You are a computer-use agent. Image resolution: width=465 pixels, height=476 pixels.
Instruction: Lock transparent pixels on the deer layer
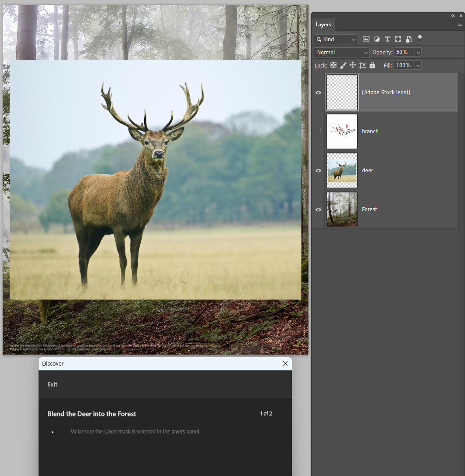[x=333, y=65]
